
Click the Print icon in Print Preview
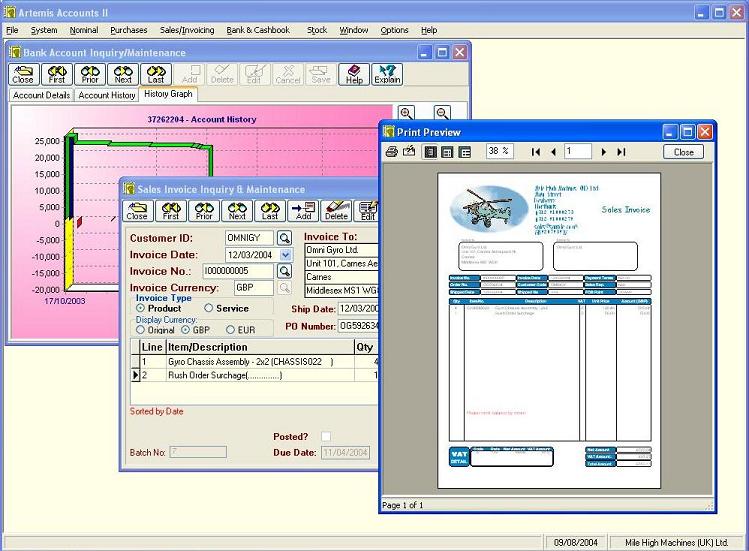(392, 152)
